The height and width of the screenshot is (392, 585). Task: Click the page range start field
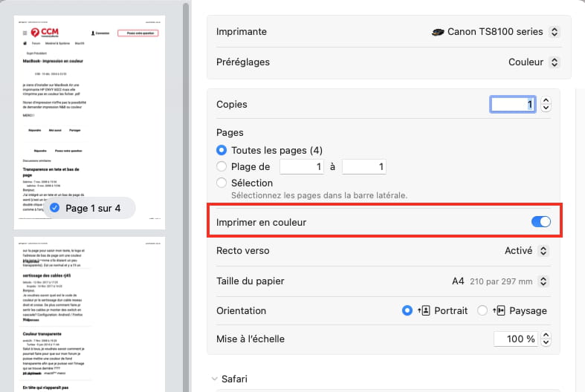click(302, 167)
